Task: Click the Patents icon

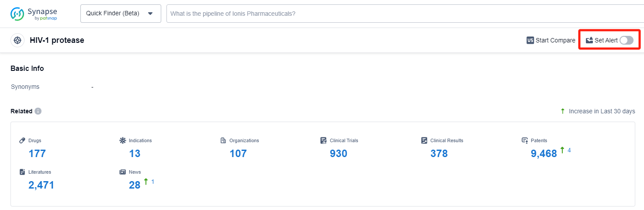Action: [x=525, y=140]
